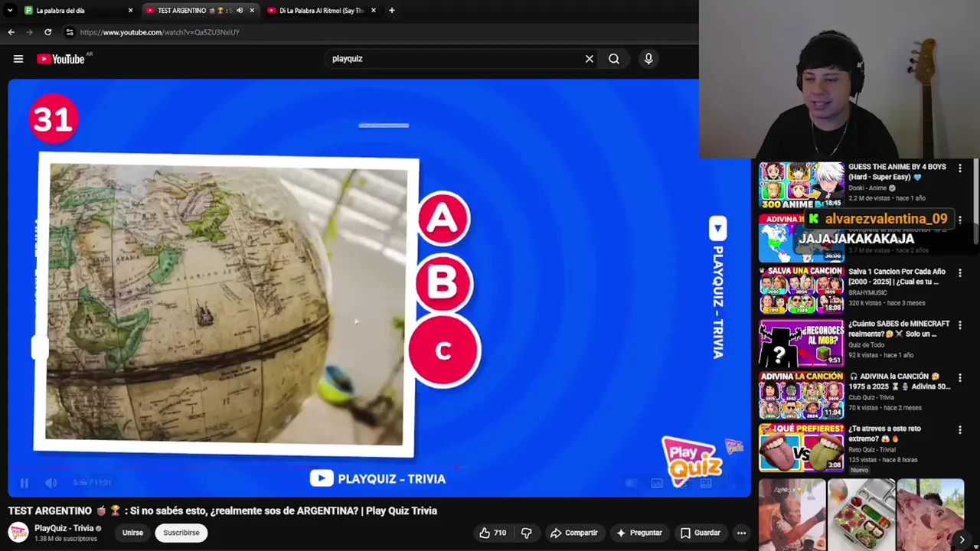Viewport: 980px width, 551px height.
Task: Open the YouTube hamburger guide menu
Action: (18, 59)
